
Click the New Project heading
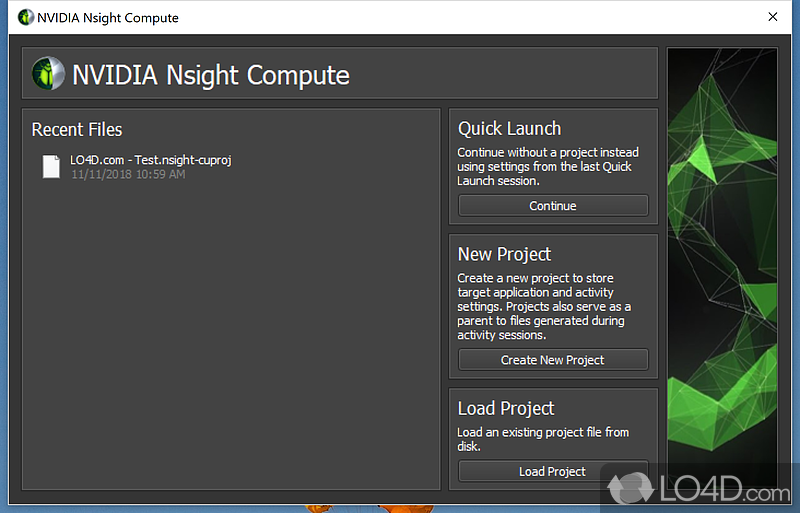coord(504,254)
